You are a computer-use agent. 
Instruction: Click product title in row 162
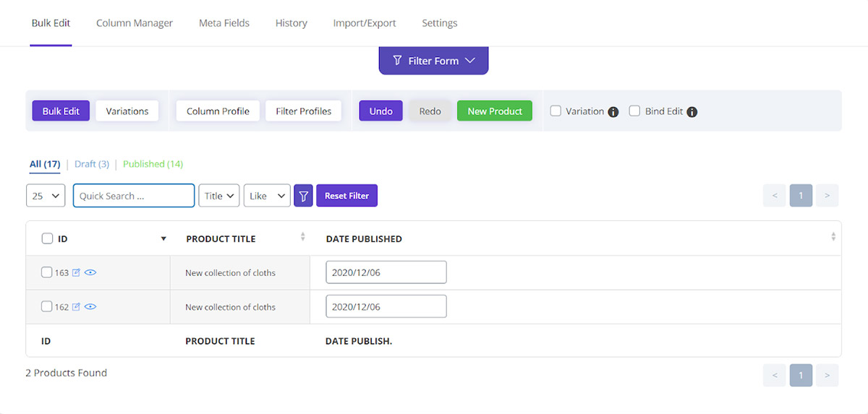pos(230,307)
